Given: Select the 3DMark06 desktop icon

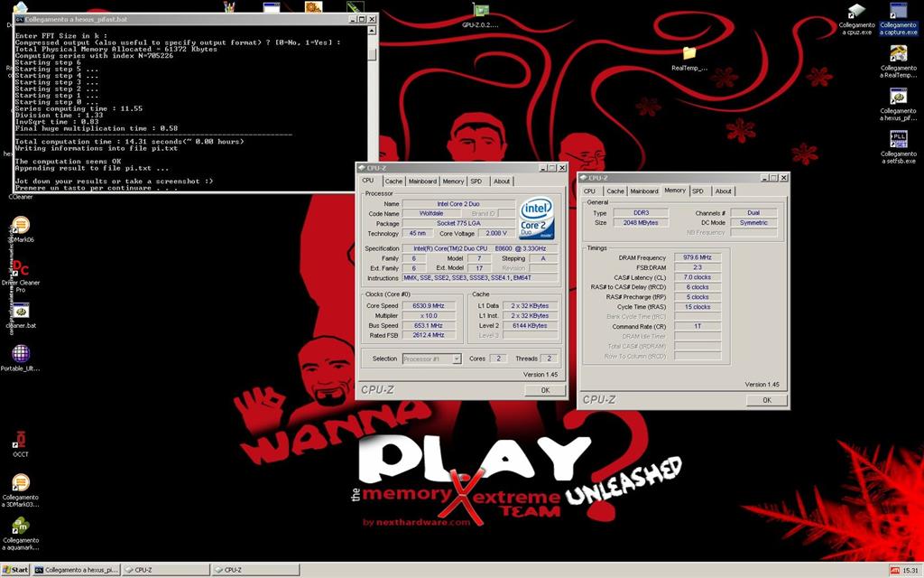Looking at the screenshot, I should pyautogui.click(x=21, y=230).
